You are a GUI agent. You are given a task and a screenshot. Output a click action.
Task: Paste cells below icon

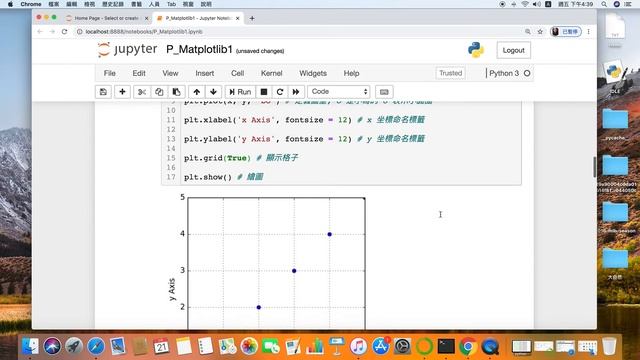(177, 92)
